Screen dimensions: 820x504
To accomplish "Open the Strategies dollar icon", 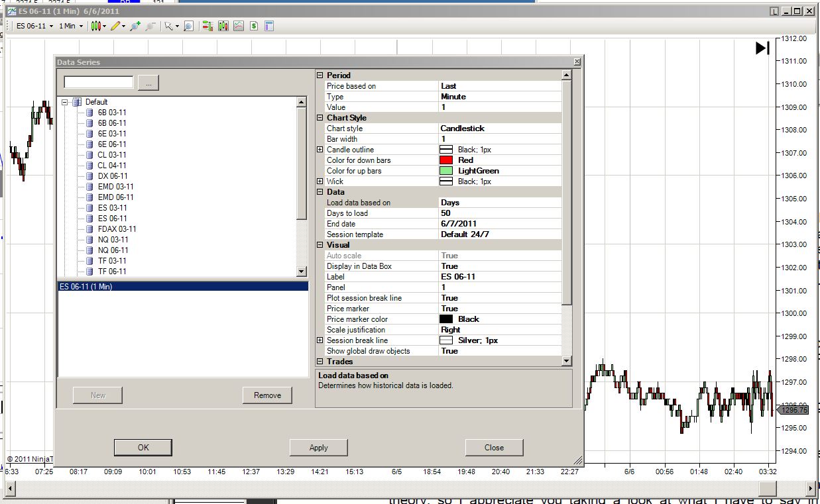I will (x=253, y=26).
